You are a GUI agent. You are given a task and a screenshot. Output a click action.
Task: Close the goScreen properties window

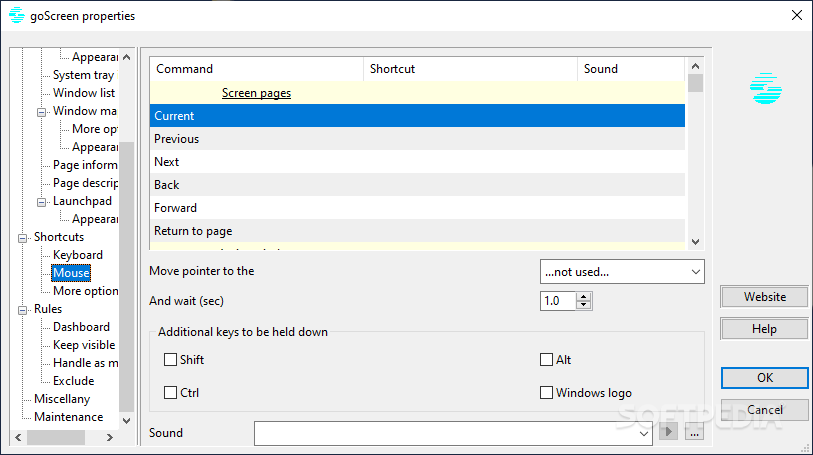797,16
